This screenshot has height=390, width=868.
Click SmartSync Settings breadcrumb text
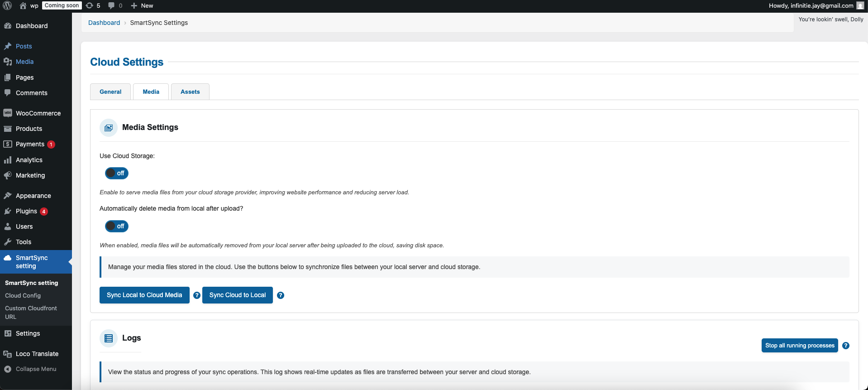(x=159, y=23)
